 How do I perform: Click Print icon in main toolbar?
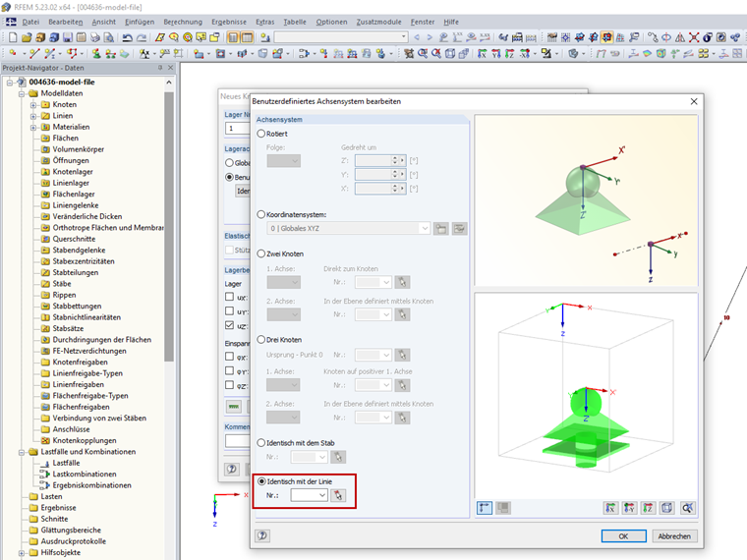pos(94,37)
